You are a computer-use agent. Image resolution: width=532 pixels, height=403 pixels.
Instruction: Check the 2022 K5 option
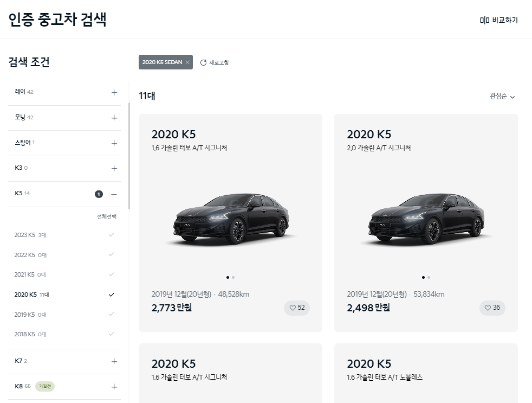(111, 254)
